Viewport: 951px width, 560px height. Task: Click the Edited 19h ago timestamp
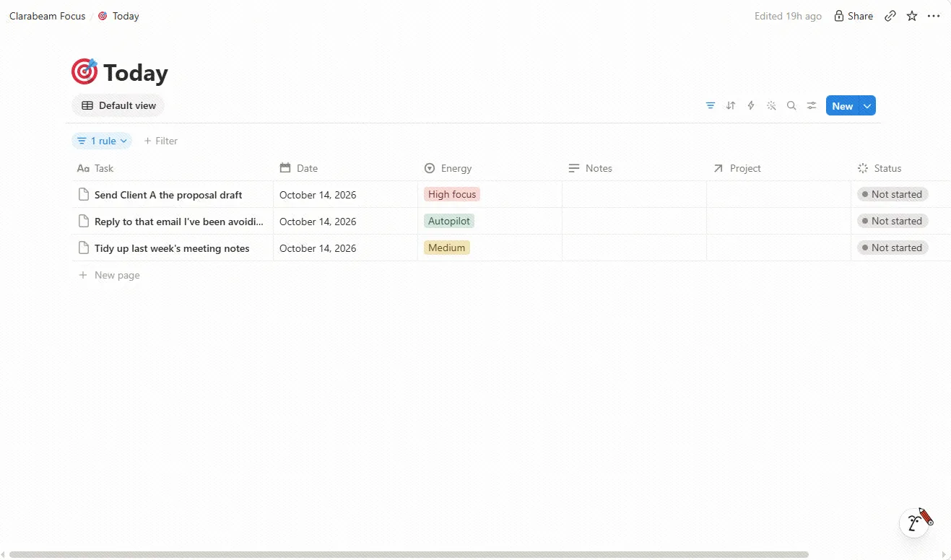coord(788,16)
